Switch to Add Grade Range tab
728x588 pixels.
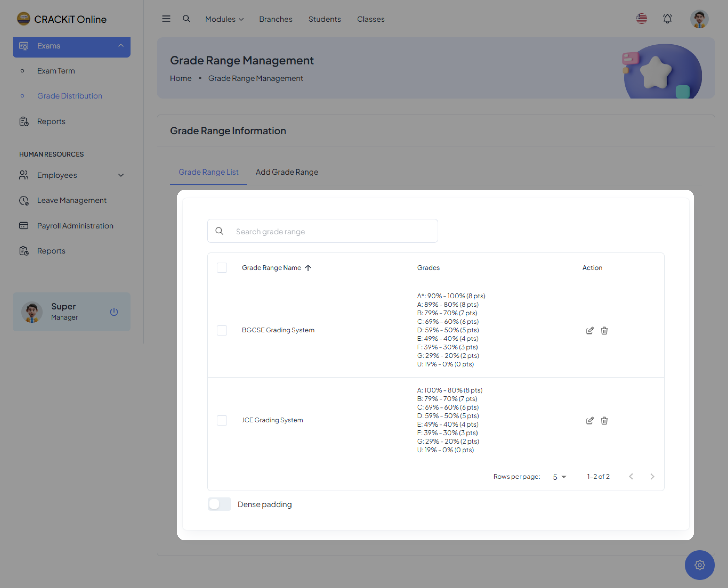[x=287, y=172]
